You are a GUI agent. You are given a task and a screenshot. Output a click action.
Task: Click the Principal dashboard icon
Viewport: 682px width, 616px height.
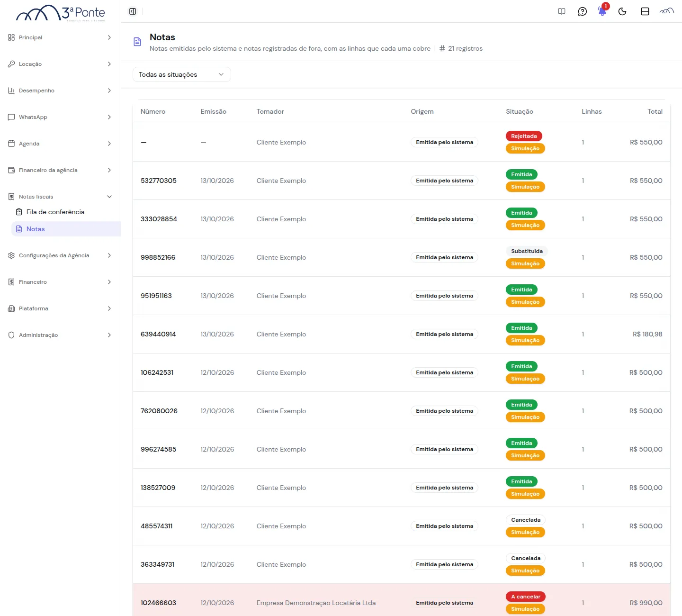(x=11, y=37)
